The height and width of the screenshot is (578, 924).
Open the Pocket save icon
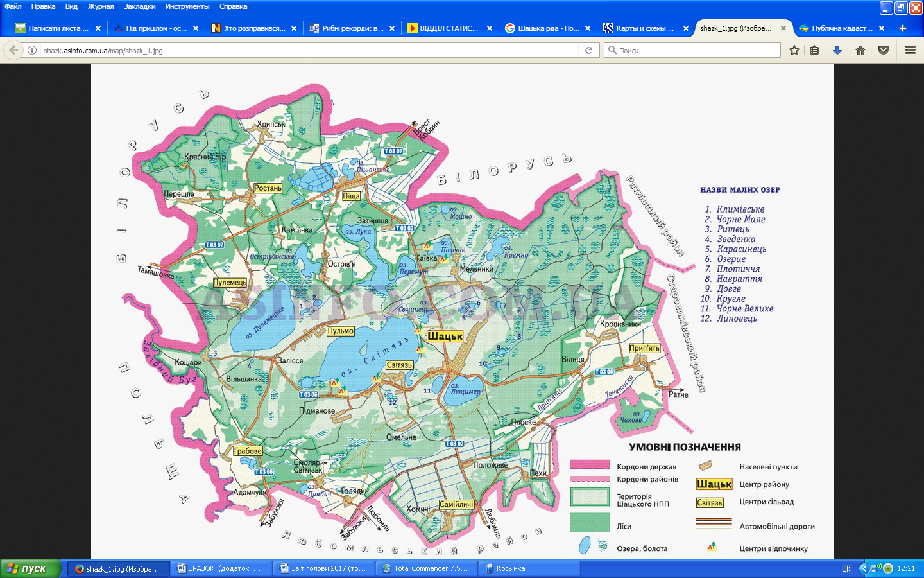(x=884, y=50)
